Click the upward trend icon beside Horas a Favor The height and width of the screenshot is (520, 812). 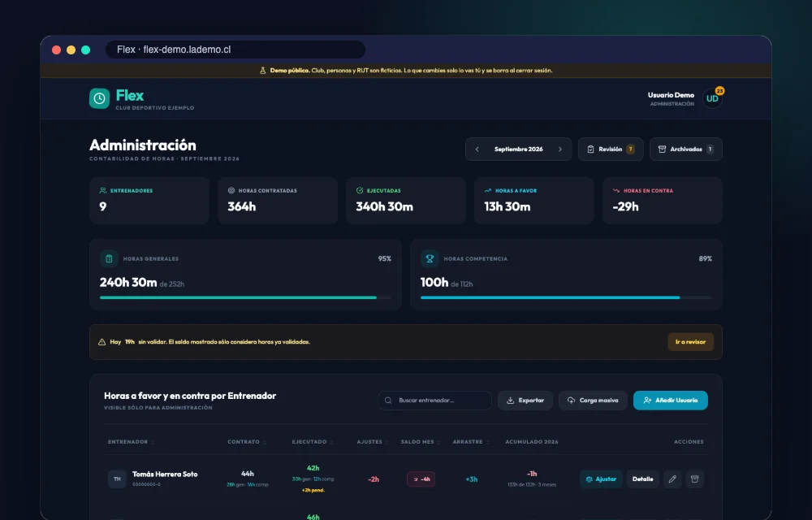point(488,191)
